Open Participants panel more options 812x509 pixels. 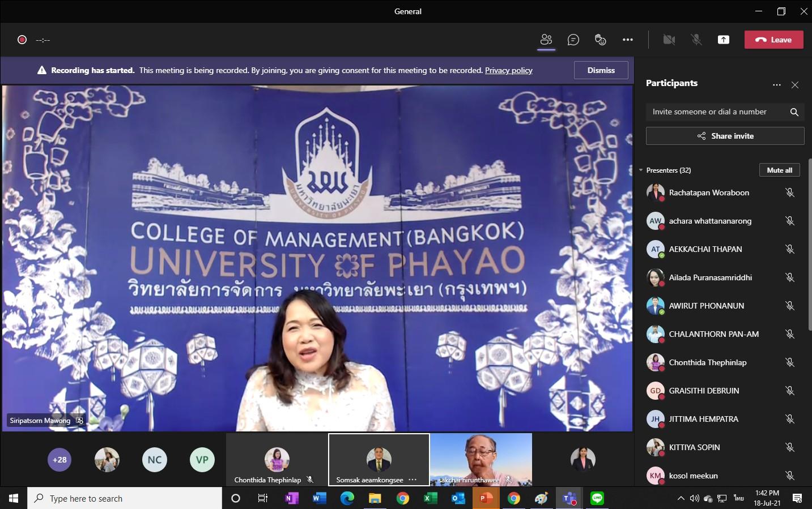pyautogui.click(x=777, y=85)
